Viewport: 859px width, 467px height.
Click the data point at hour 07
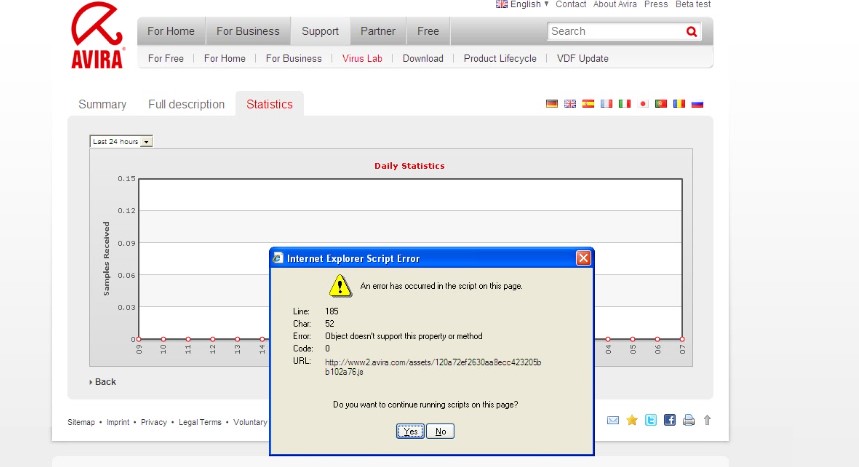(x=682, y=339)
